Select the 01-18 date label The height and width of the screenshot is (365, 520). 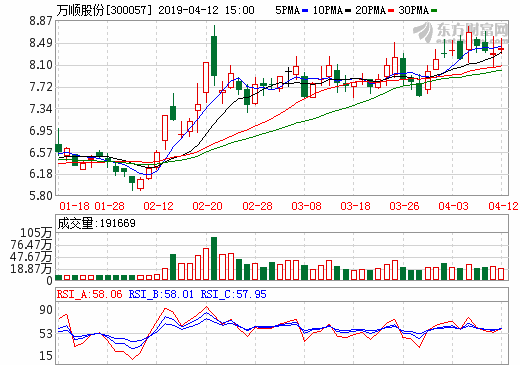click(x=74, y=206)
